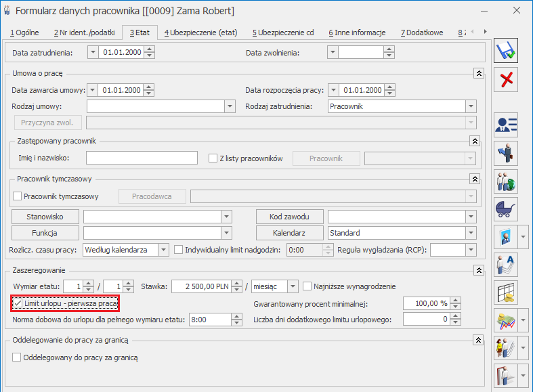Save the employee form with the floppy disk icon
Viewport: 533px width, 392px height.
pyautogui.click(x=506, y=51)
